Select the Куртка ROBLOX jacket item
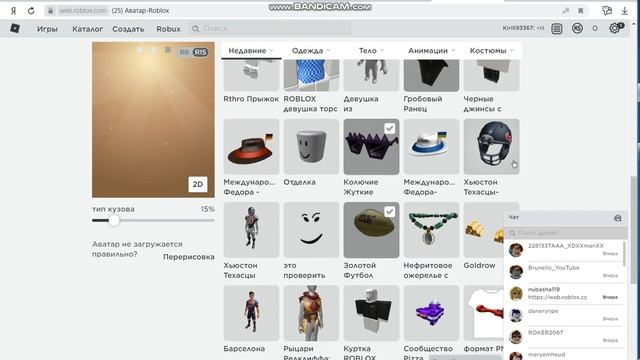Image resolution: width=640 pixels, height=360 pixels. 371,313
